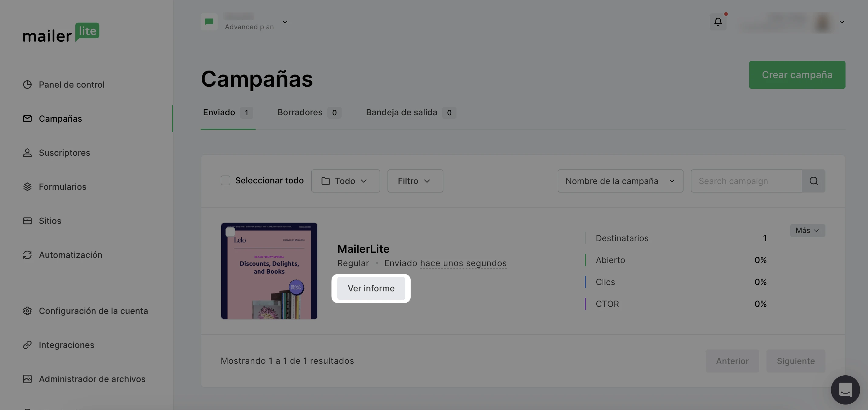Click the Regular campaign type label
The height and width of the screenshot is (410, 868).
pos(353,263)
